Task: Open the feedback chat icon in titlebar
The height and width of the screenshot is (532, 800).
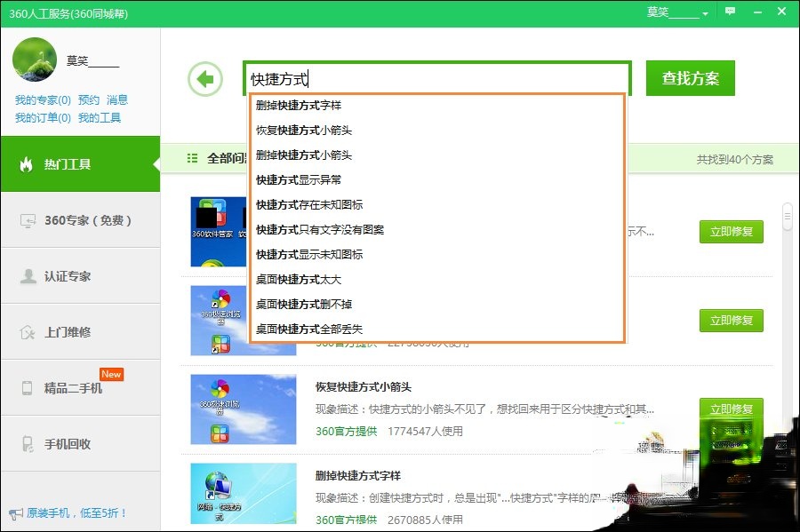Action: pos(731,12)
